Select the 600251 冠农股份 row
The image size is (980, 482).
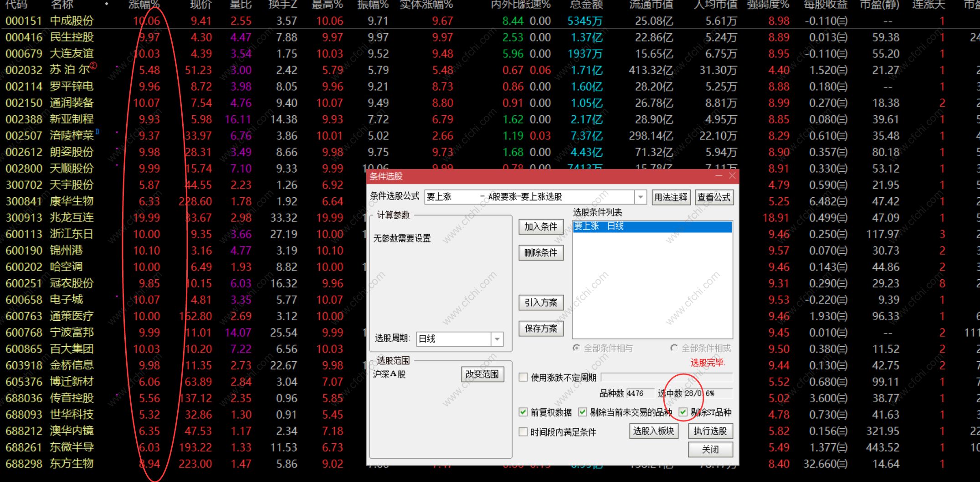(182, 283)
